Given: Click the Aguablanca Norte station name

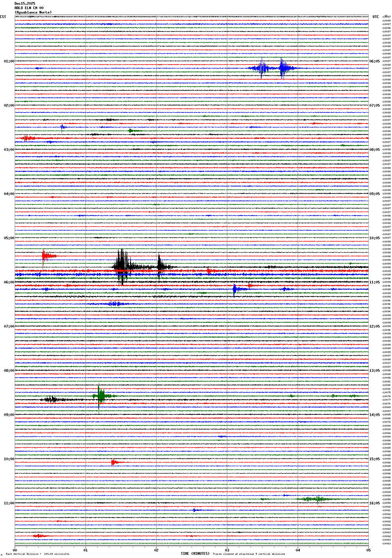Looking at the screenshot, I should click(33, 12).
